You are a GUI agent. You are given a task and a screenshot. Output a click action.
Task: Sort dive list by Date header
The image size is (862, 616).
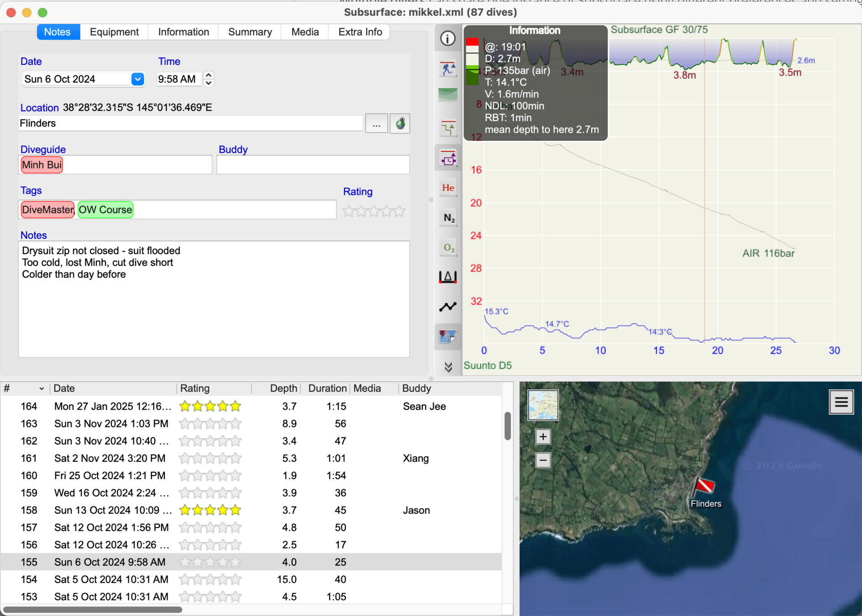(x=113, y=388)
